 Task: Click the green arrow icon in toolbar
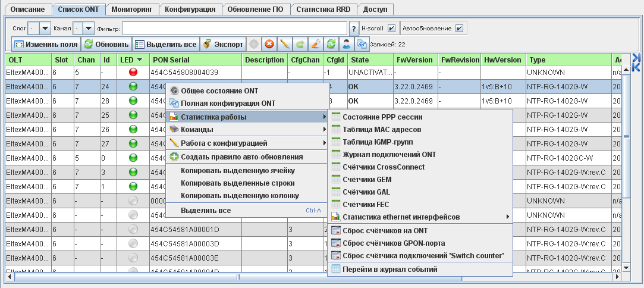tap(300, 44)
